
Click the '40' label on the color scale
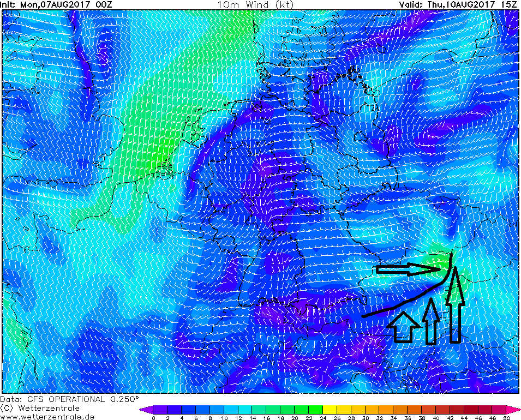click(436, 418)
